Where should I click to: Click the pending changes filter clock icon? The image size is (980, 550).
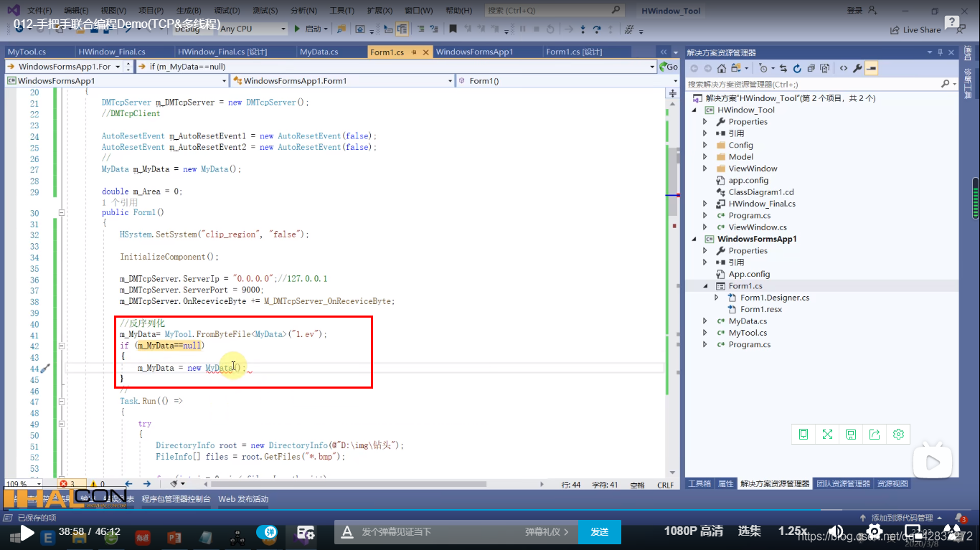click(765, 68)
